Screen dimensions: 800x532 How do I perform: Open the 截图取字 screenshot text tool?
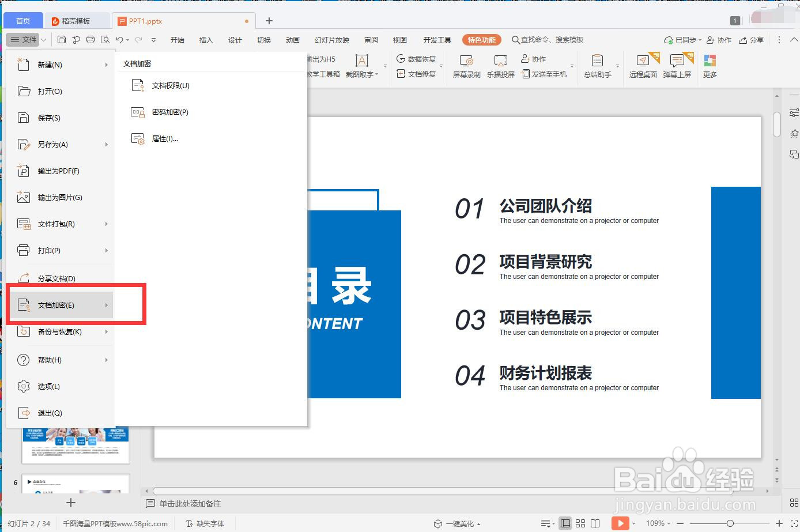click(x=361, y=66)
